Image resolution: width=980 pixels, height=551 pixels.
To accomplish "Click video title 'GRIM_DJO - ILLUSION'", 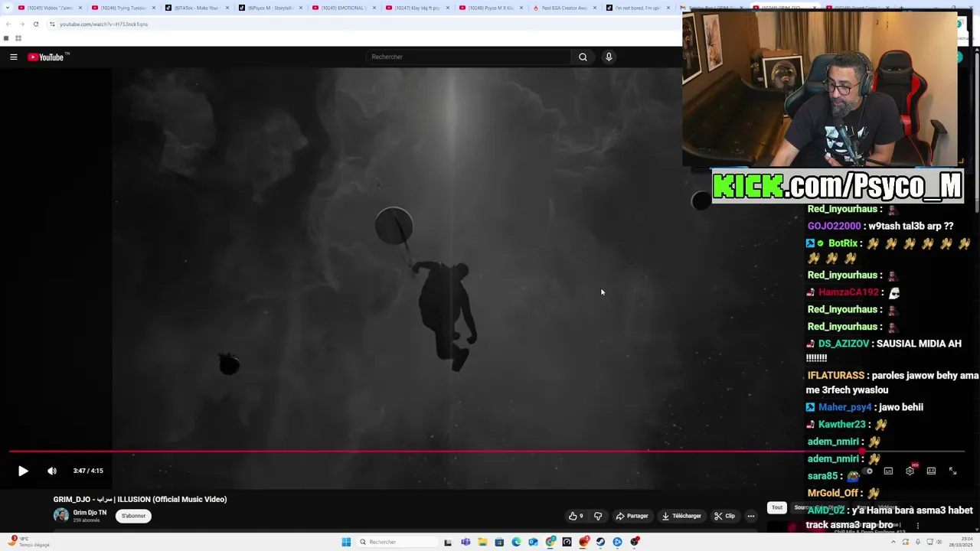I will click(x=140, y=499).
